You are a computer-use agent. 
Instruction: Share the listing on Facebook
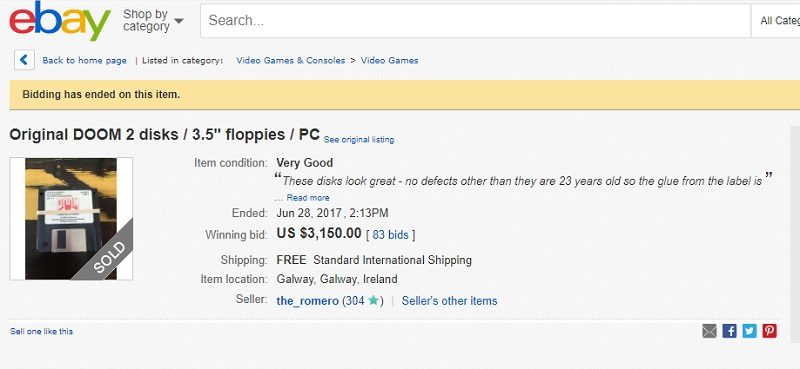coord(730,331)
